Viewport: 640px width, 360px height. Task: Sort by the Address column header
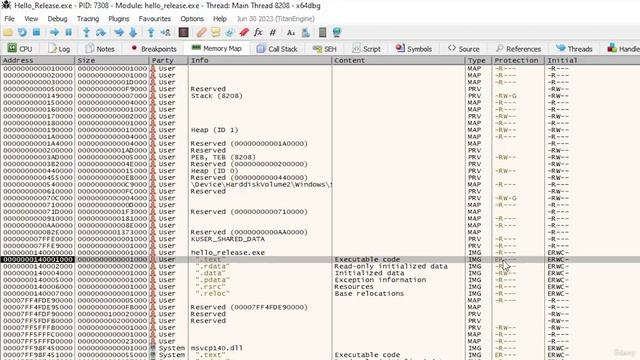[38, 60]
